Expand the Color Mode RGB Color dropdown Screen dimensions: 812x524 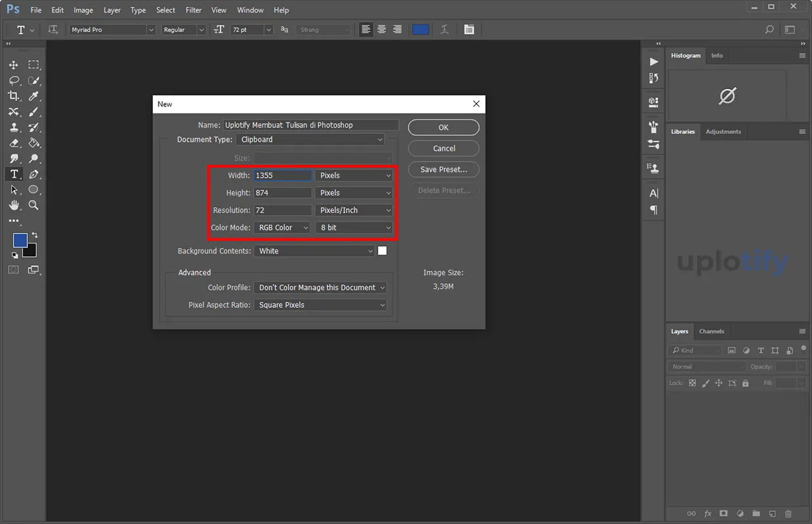click(x=283, y=228)
